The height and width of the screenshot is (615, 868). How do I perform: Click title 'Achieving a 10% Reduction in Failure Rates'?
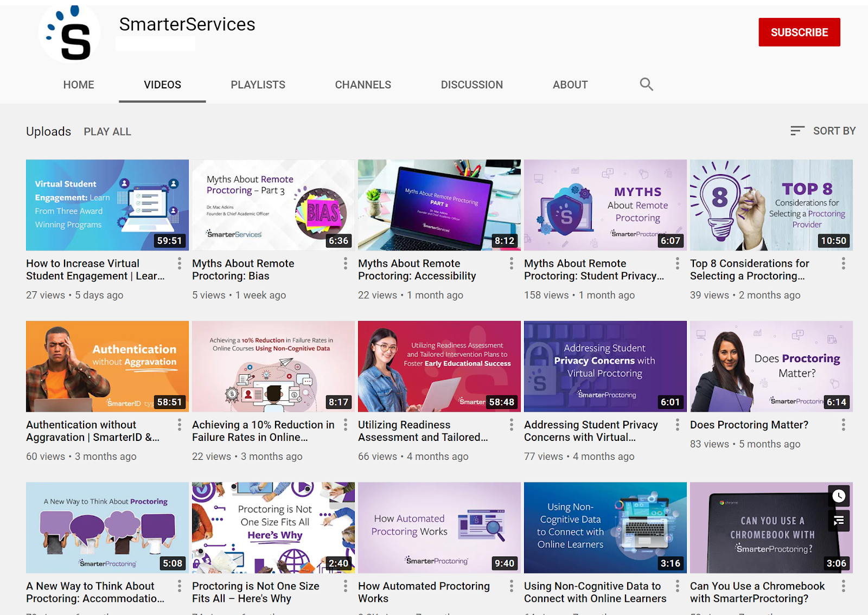coord(263,431)
